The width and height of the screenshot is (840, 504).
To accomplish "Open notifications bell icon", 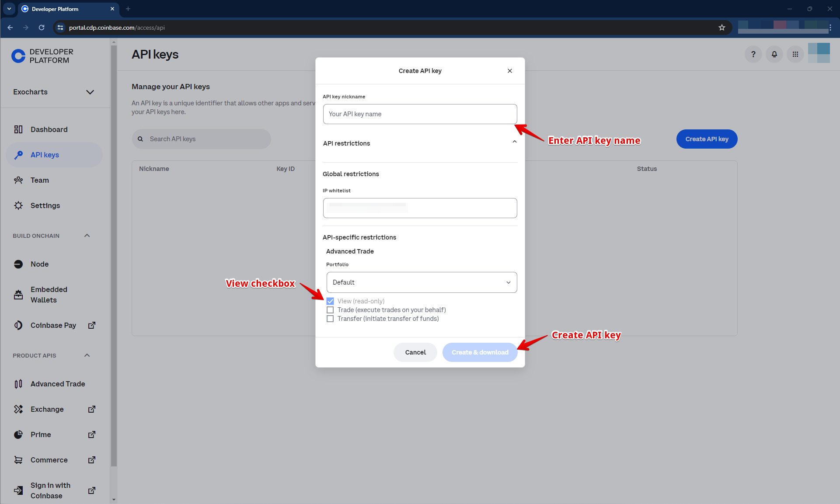I will (774, 54).
